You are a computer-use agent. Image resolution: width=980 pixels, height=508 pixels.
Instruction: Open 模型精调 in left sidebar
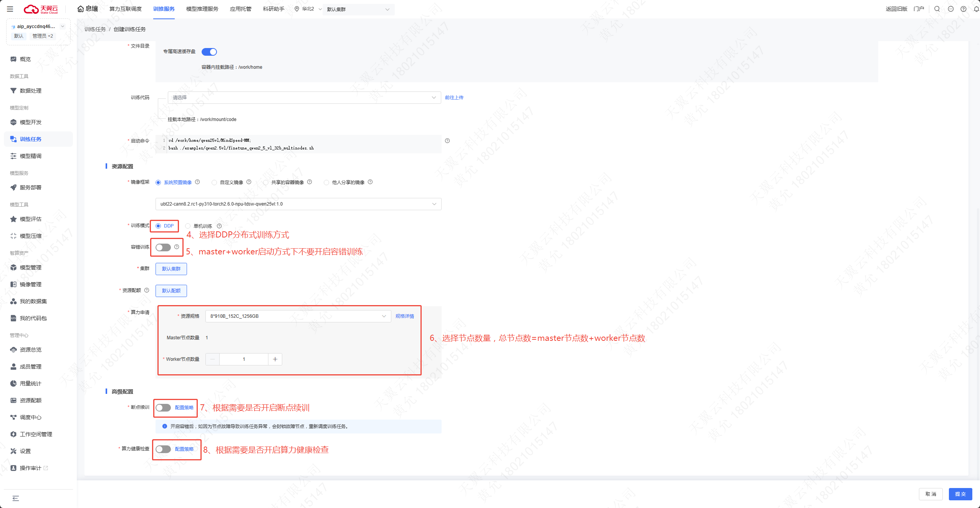click(x=31, y=156)
